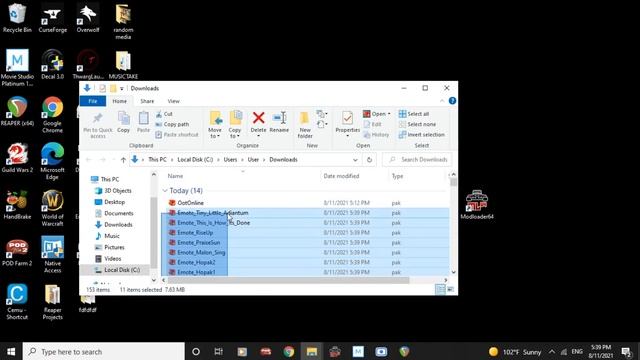Select Pictures in navigation pane
The width and height of the screenshot is (640, 360).
click(109, 247)
